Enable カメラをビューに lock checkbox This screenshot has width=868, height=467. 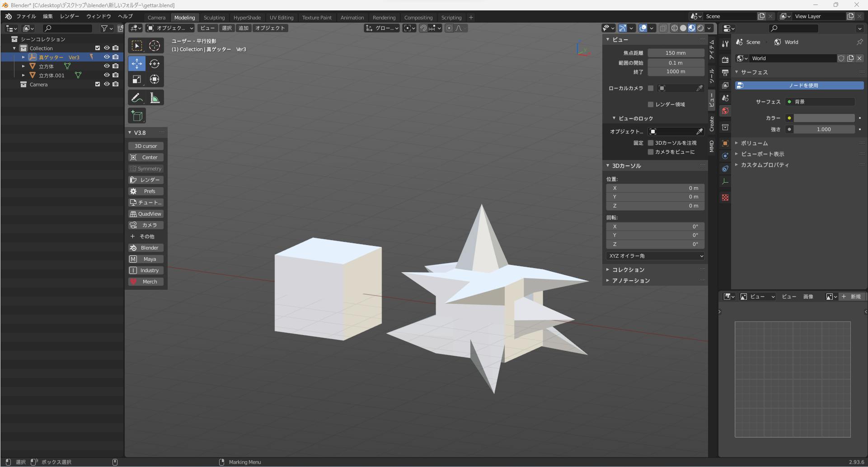[651, 152]
